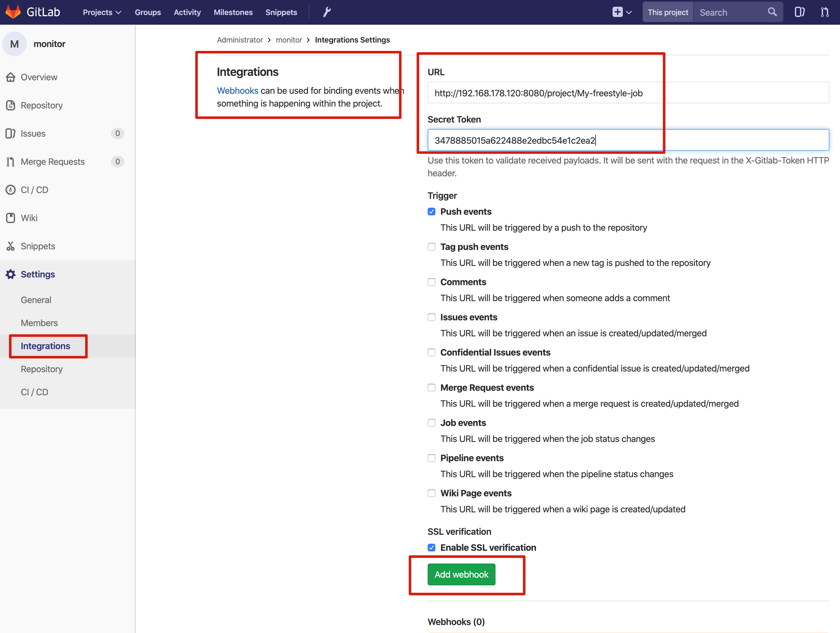Disable the Enable SSL verification checkbox
This screenshot has height=633, width=840.
click(x=432, y=548)
